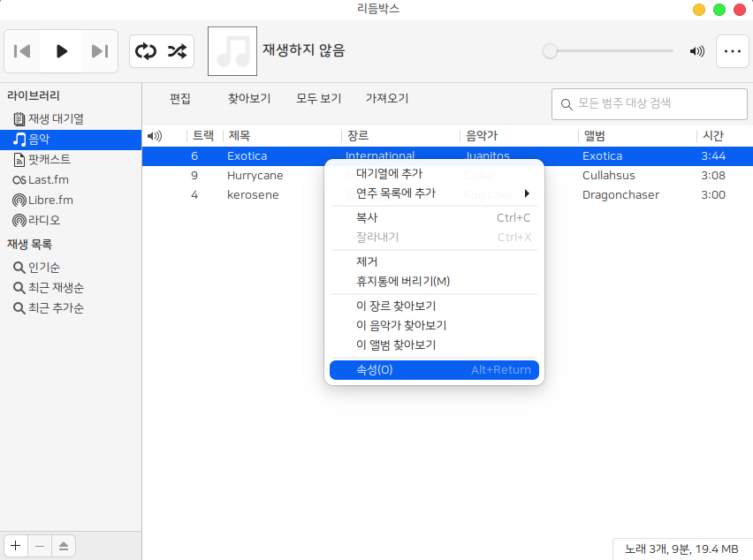Toggle shuffle playback mode
The image size is (753, 560).
[177, 51]
